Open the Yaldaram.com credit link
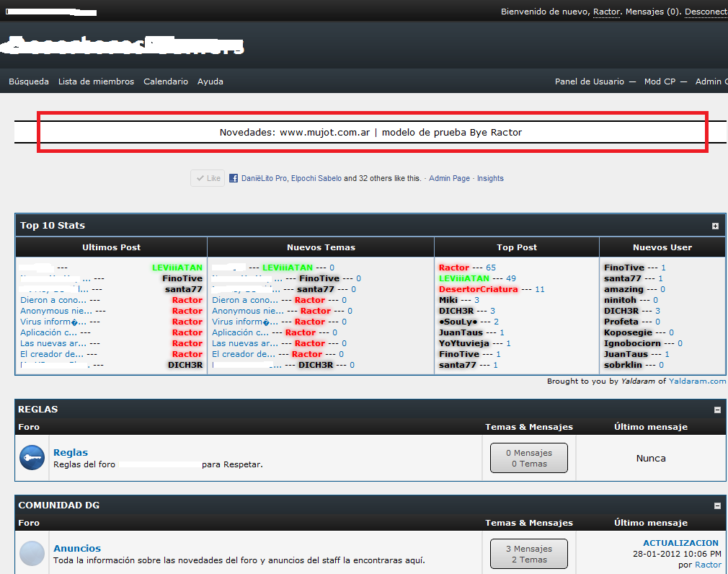Viewport: 728px width, 574px height. (x=697, y=381)
